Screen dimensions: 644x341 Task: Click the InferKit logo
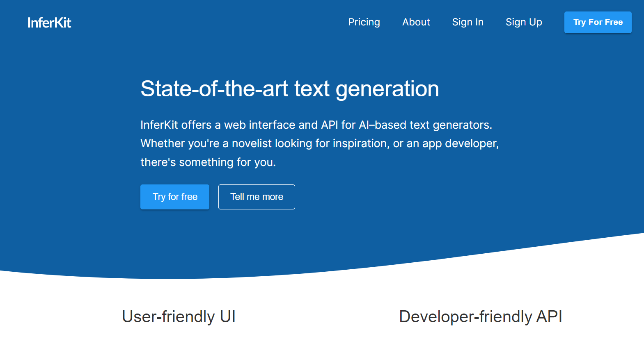click(x=49, y=23)
